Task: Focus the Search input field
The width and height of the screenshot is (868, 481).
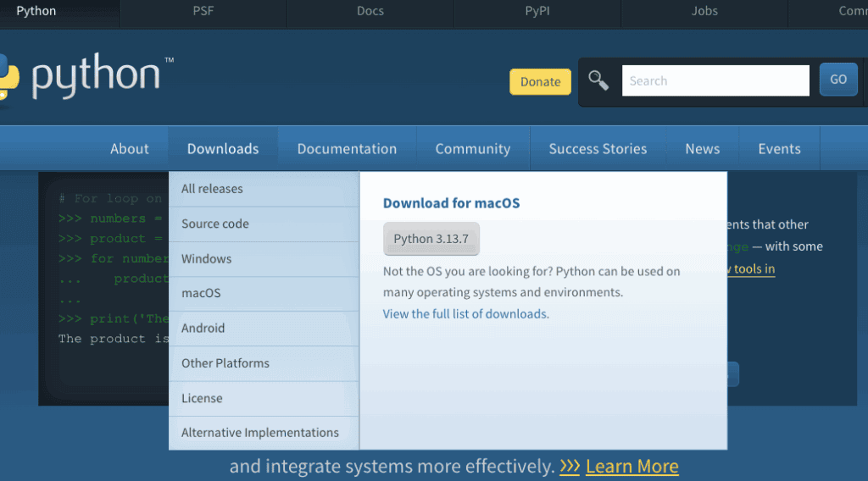Action: (715, 80)
